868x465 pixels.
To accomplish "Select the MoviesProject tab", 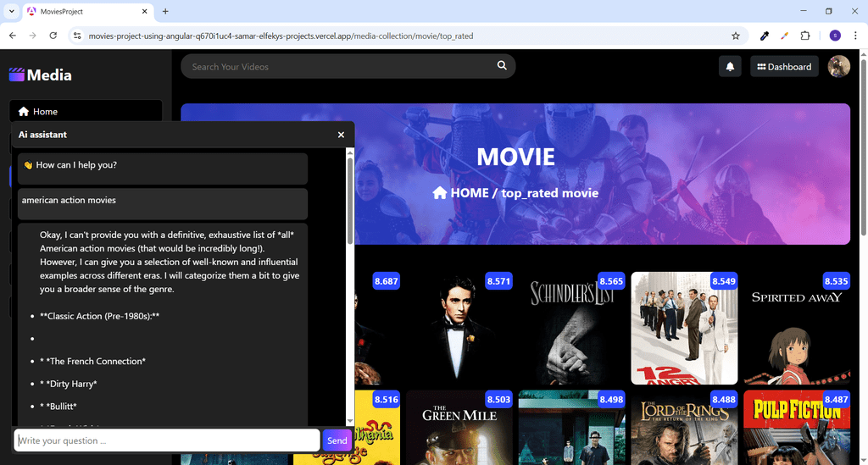I will click(88, 12).
